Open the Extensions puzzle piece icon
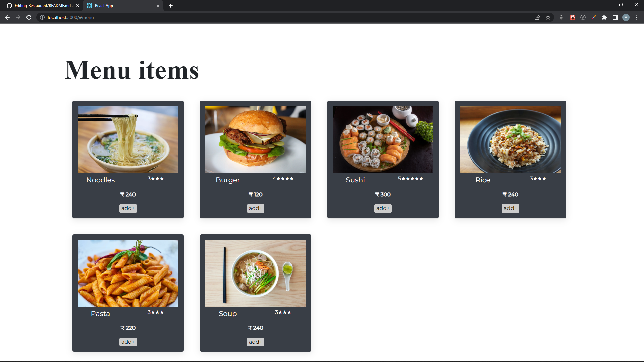 (605, 17)
